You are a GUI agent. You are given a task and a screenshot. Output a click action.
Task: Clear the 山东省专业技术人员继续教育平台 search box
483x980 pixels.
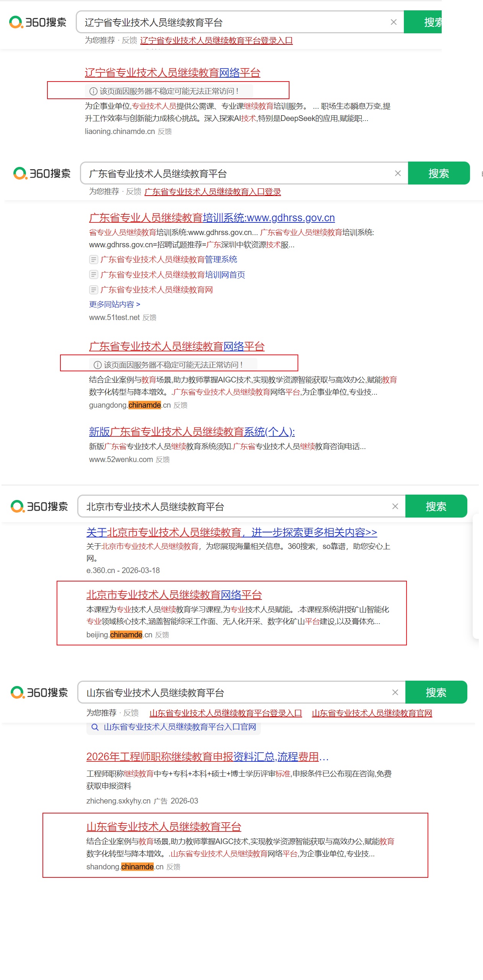pos(395,693)
